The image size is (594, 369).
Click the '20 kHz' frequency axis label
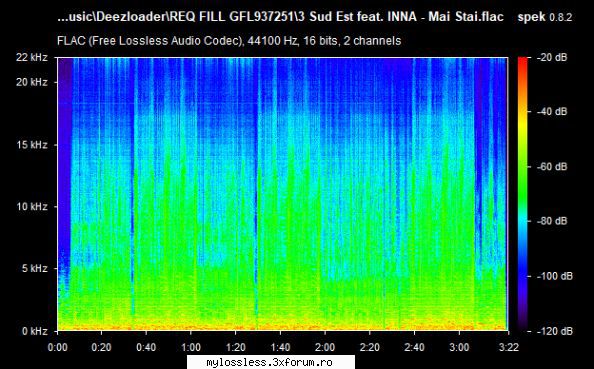[x=32, y=82]
